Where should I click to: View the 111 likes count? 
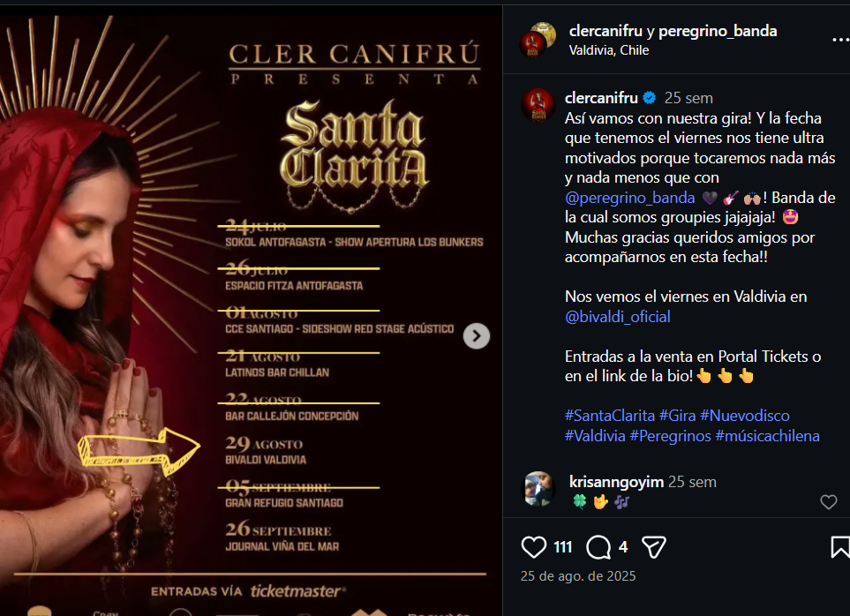pos(562,547)
